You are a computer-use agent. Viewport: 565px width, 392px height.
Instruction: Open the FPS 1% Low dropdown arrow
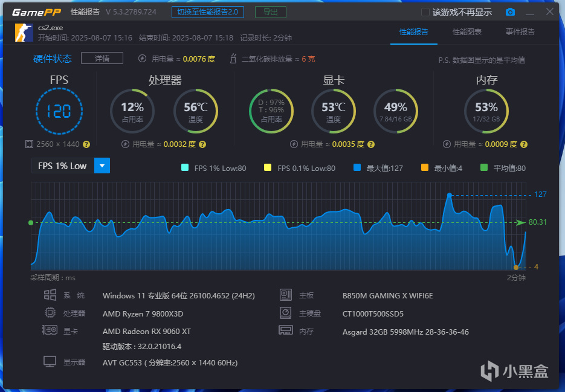(x=102, y=165)
